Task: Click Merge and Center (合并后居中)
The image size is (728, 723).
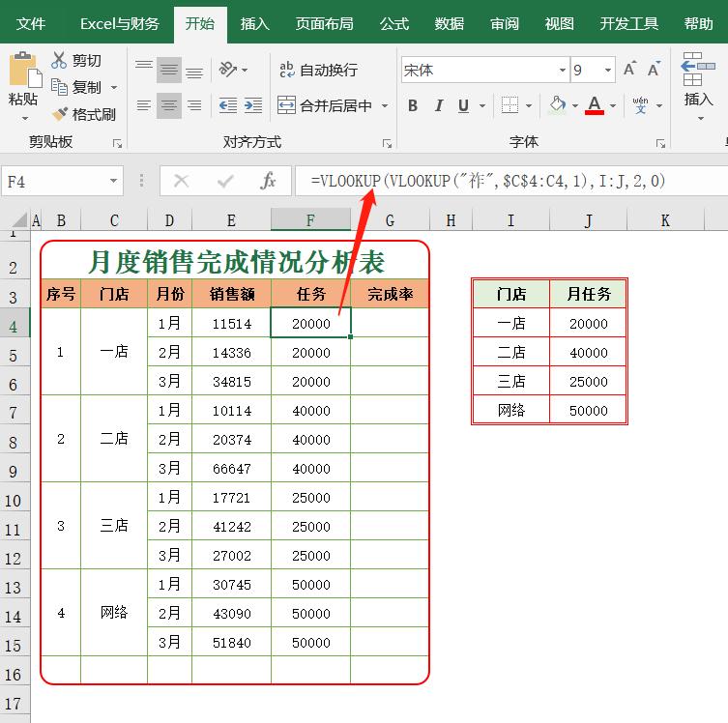Action: (325, 105)
